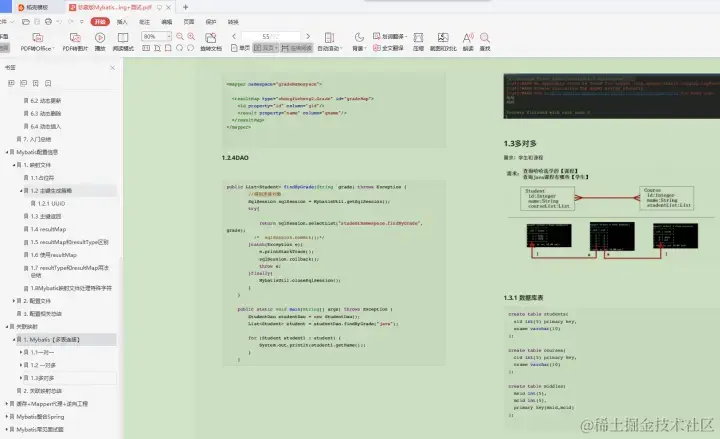Click the open file folder icon
This screenshot has height=439, width=720.
pyautogui.click(x=26, y=22)
